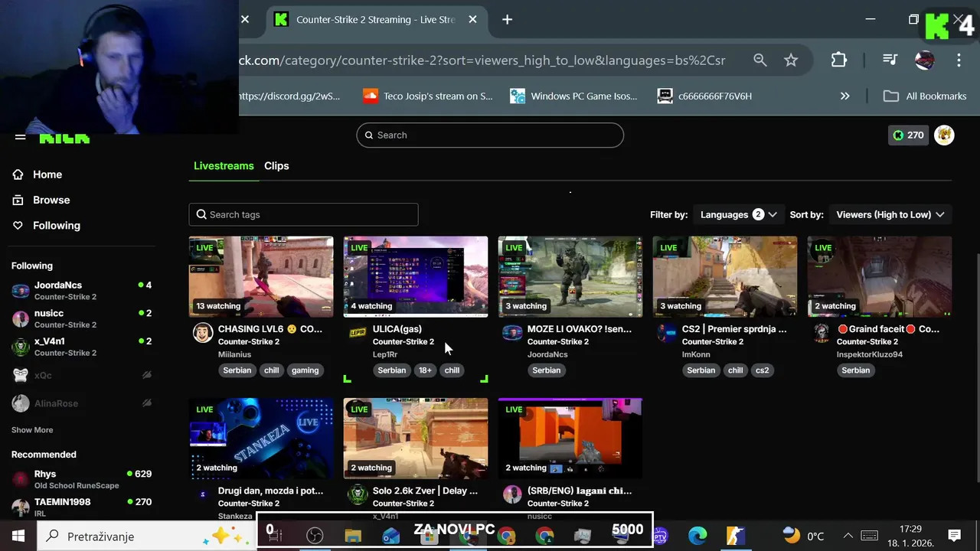Open the Stankeza stream thumbnail
Viewport: 980px width, 551px height.
pyautogui.click(x=261, y=438)
